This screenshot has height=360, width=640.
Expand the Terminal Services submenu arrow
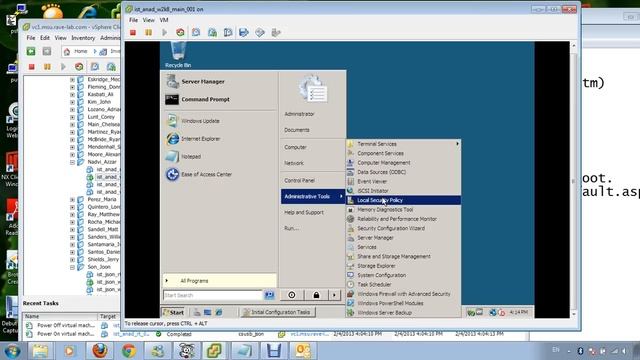pos(457,144)
